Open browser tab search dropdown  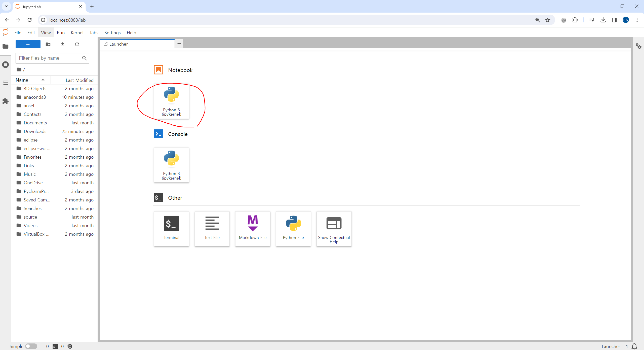6,6
